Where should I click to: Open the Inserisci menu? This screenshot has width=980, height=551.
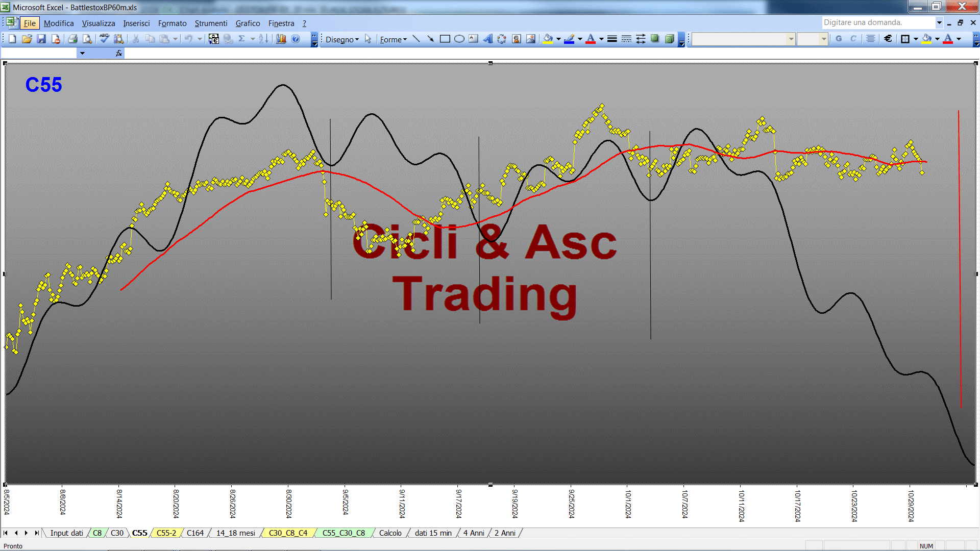[136, 23]
